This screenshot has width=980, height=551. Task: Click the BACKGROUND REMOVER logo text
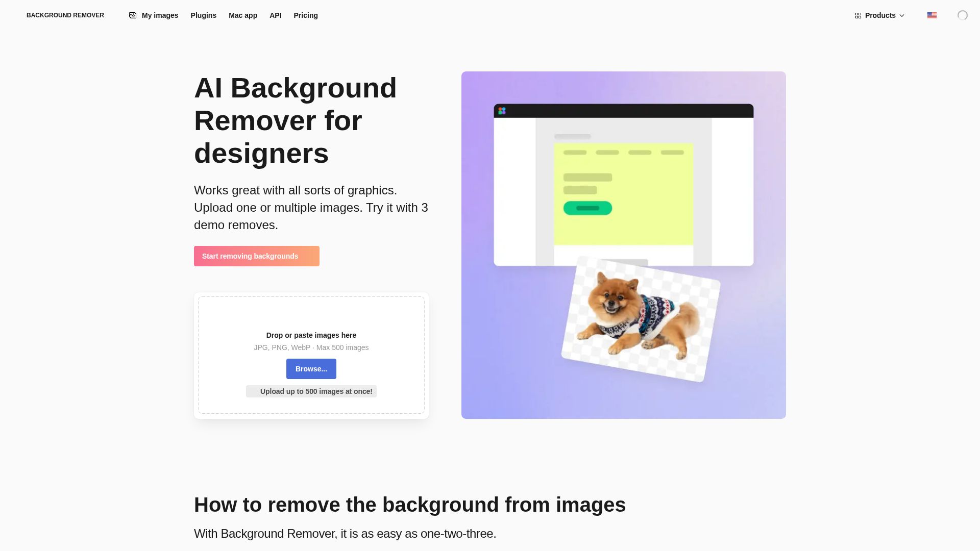[65, 15]
